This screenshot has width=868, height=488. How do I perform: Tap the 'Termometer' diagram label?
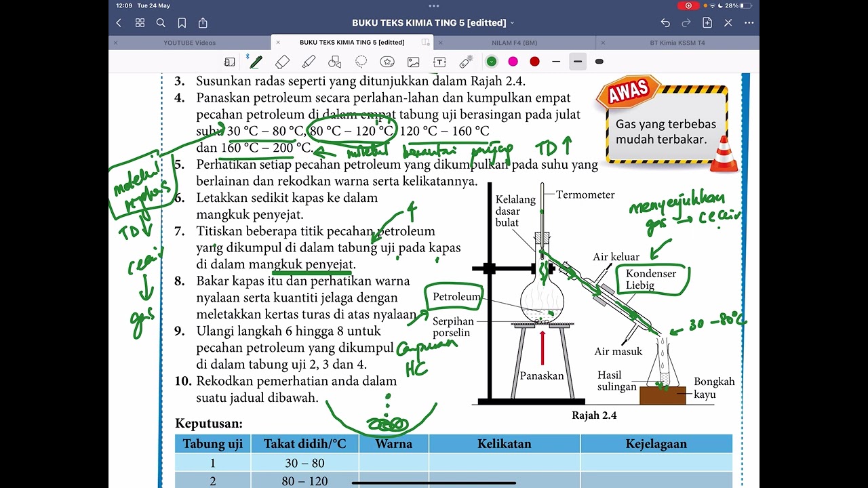(x=585, y=195)
